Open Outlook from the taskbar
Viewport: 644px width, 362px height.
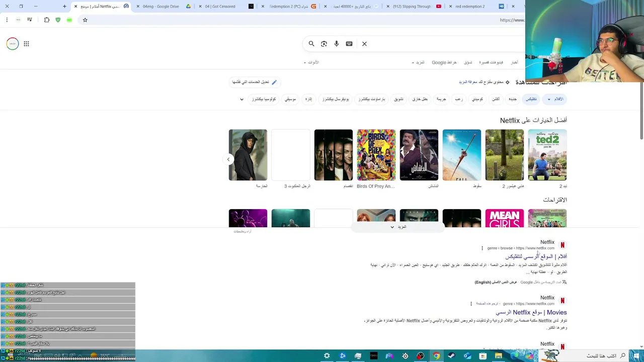click(467, 356)
